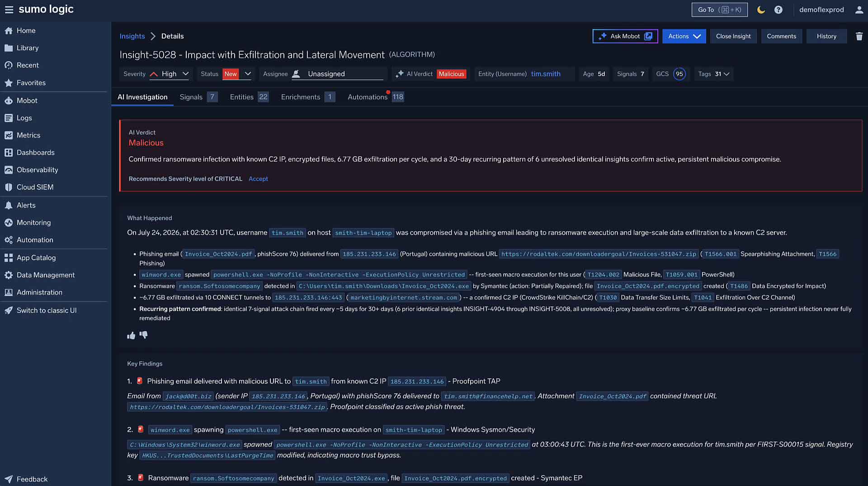Give thumbs up on What Happened

pyautogui.click(x=131, y=335)
